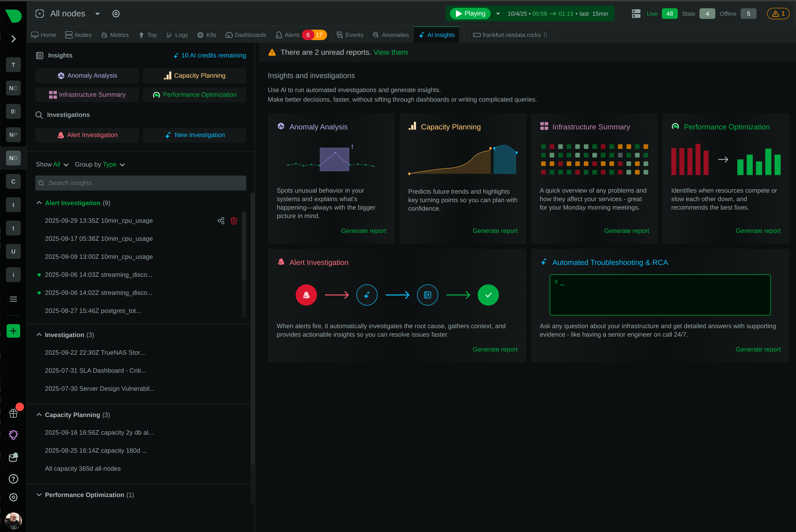Image resolution: width=796 pixels, height=532 pixels.
Task: Click the share icon on the 2025-09-29 alert investigation
Action: (221, 221)
